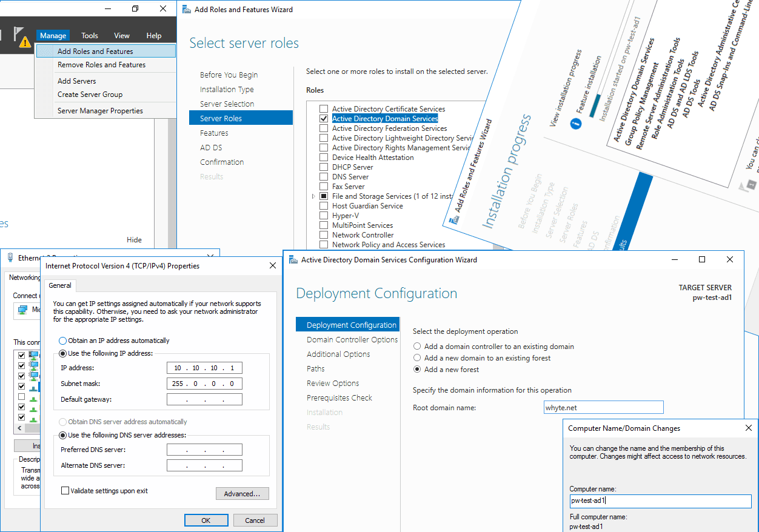The width and height of the screenshot is (759, 532).
Task: Check the Hyper-V role
Action: click(x=324, y=216)
